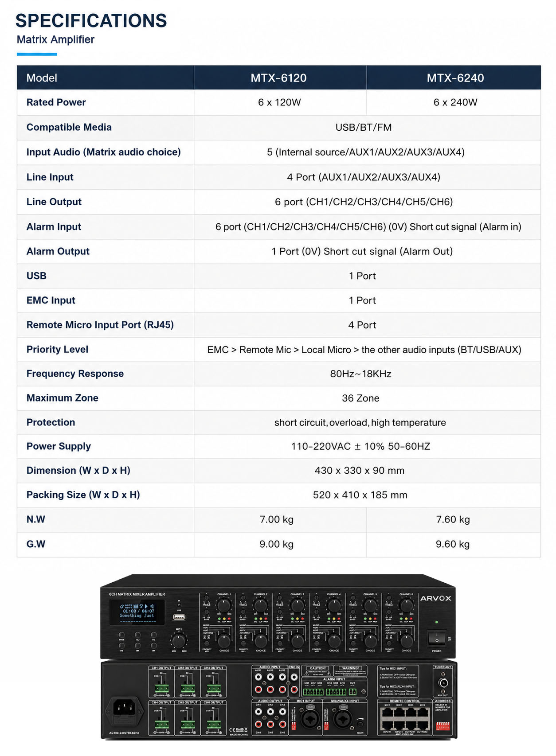Screen dimensions: 556x756
Task: Click the 36 Zone value
Action: 360,398
